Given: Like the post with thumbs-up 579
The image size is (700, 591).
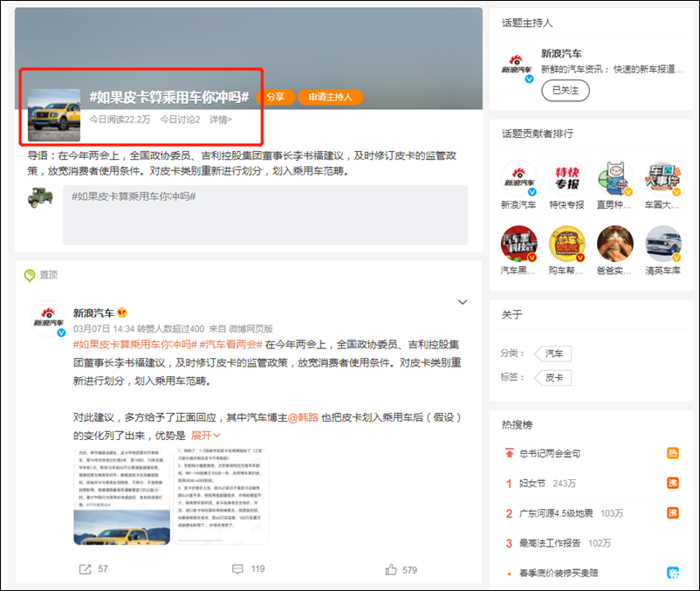Looking at the screenshot, I should 391,569.
